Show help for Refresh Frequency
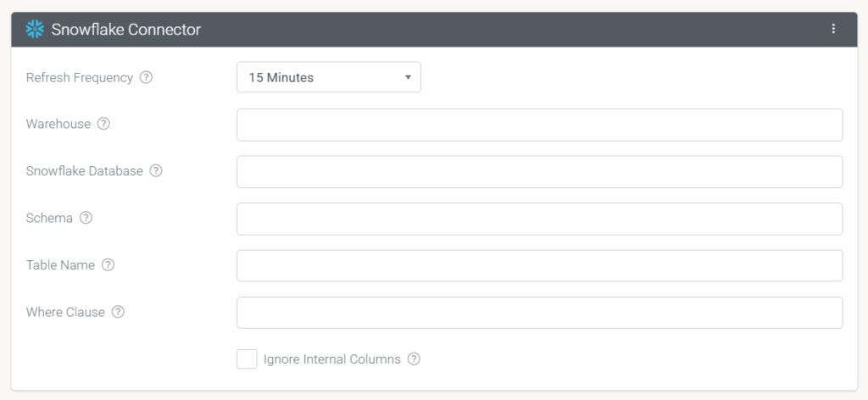 point(146,77)
